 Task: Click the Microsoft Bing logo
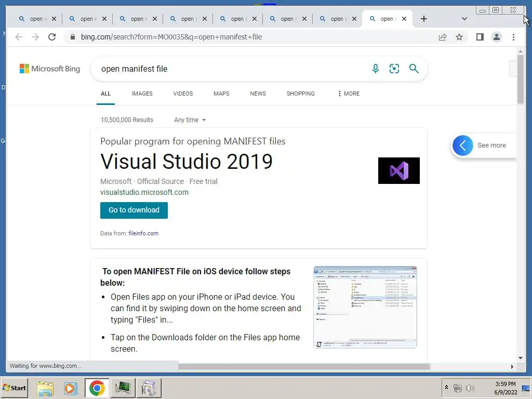pyautogui.click(x=50, y=69)
